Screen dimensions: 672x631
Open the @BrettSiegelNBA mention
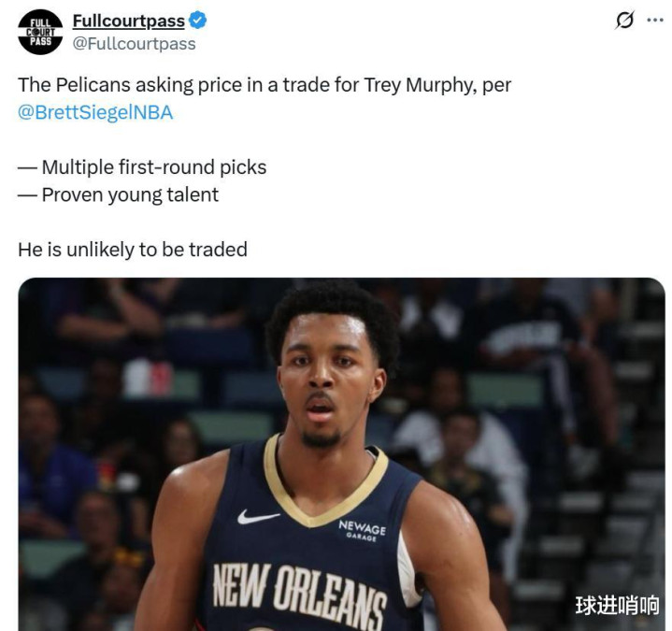95,113
